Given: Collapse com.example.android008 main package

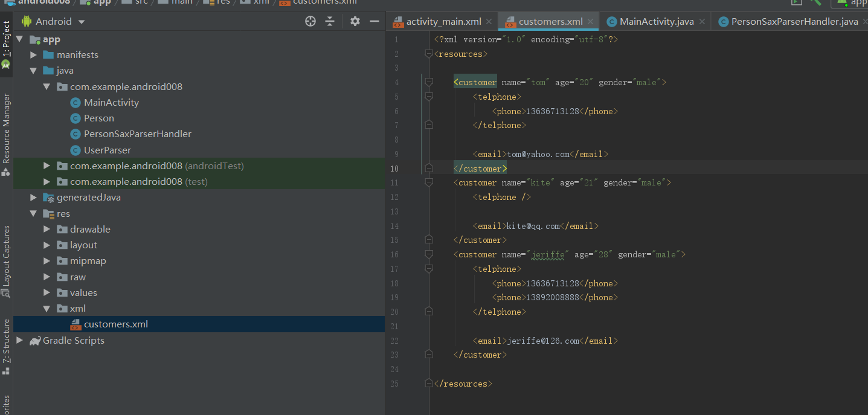Looking at the screenshot, I should click(x=47, y=87).
